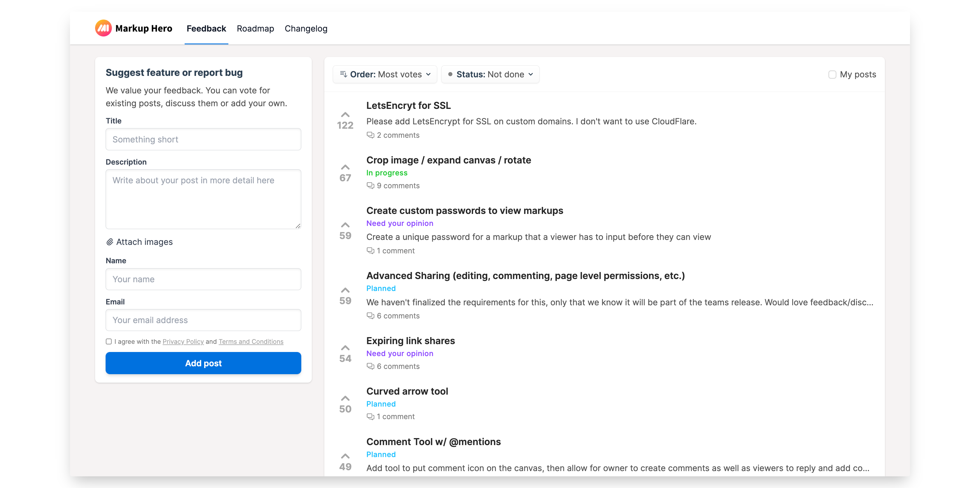
Task: Click the 2 comments text
Action: coord(398,135)
